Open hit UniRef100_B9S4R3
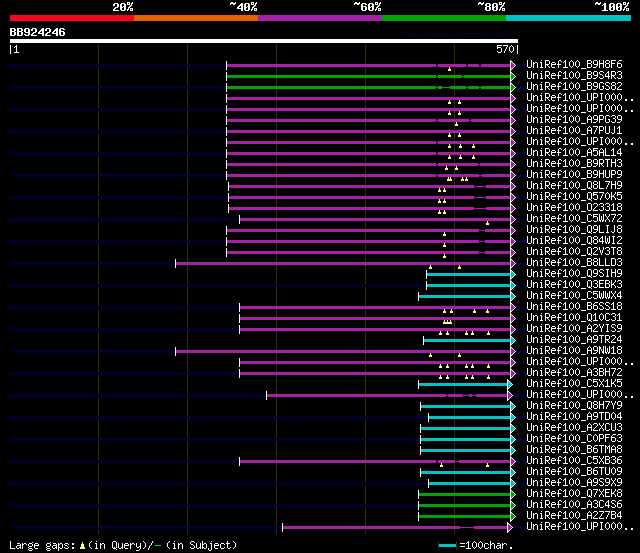640x553 pixels. click(574, 75)
